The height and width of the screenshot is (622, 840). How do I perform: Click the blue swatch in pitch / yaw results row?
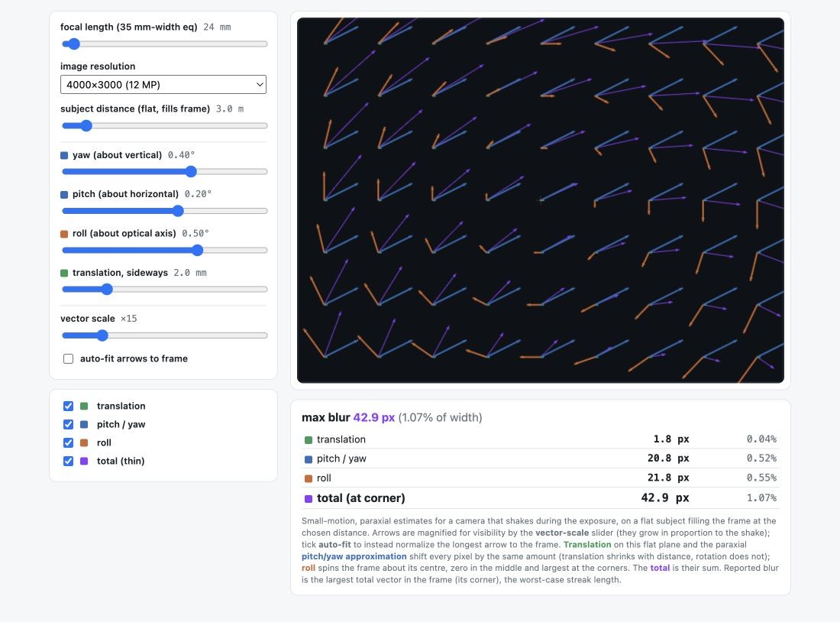point(309,459)
